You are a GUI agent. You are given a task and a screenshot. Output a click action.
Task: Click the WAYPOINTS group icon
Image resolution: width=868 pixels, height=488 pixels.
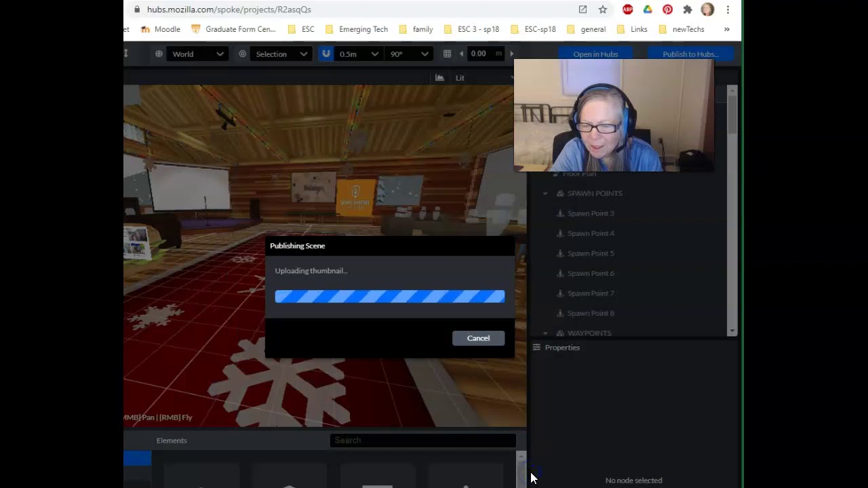coord(560,333)
